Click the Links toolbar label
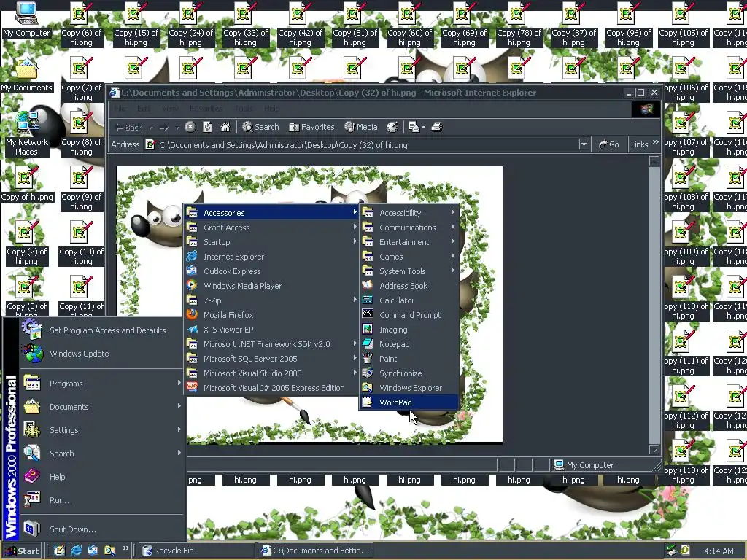The height and width of the screenshot is (560, 747). 639,144
